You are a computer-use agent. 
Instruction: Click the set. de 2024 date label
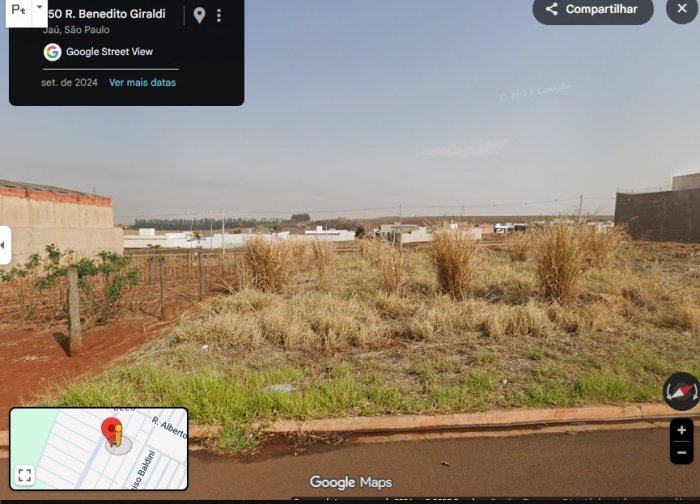tap(69, 83)
